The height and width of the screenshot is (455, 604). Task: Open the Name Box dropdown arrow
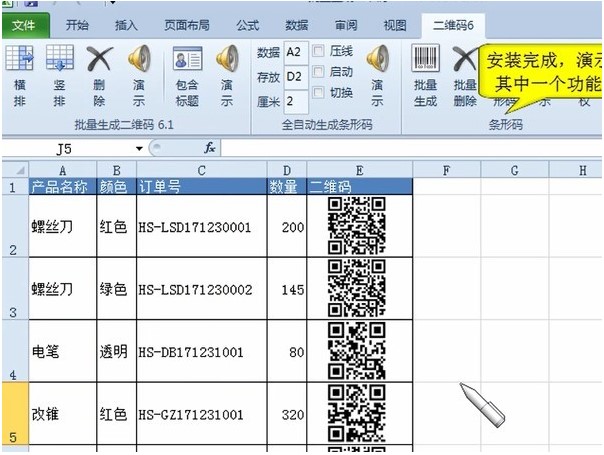[139, 148]
